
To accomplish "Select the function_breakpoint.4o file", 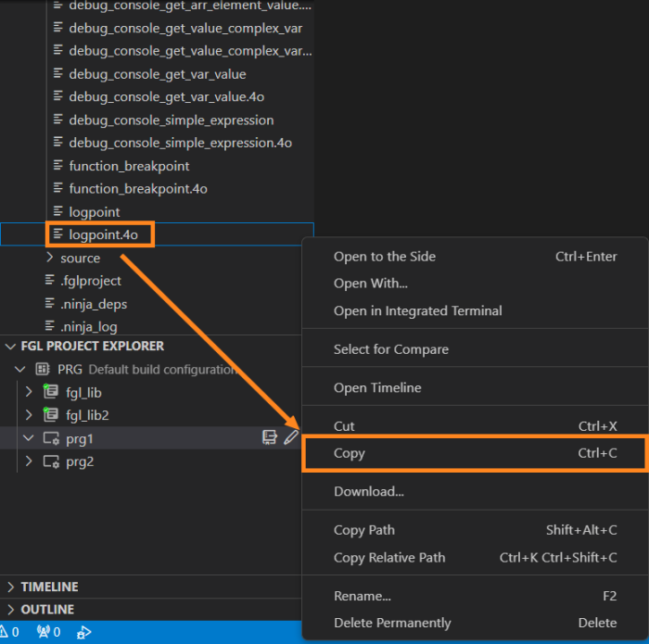I will (x=137, y=189).
